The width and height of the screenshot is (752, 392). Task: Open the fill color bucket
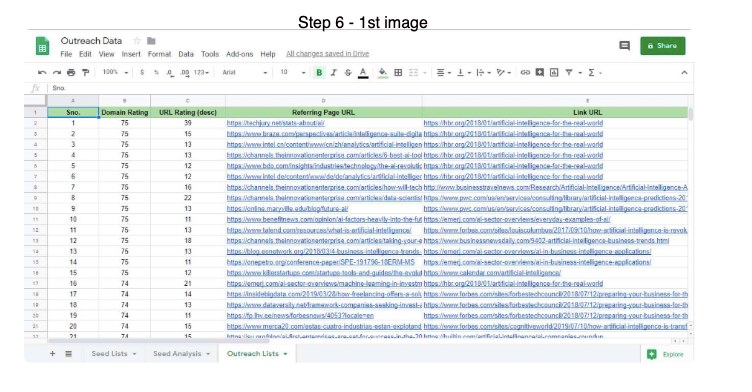tap(383, 73)
